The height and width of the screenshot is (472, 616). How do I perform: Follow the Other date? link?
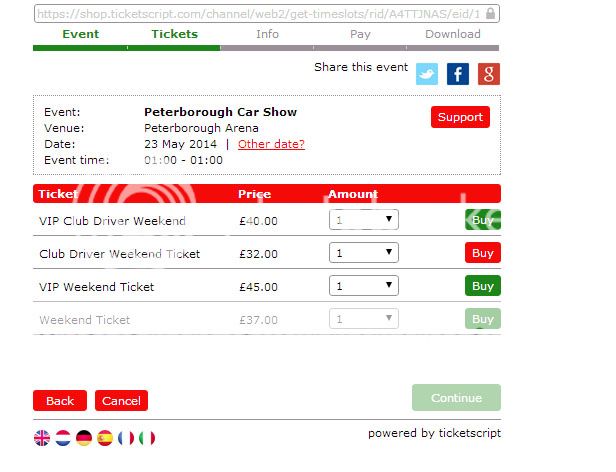(271, 144)
